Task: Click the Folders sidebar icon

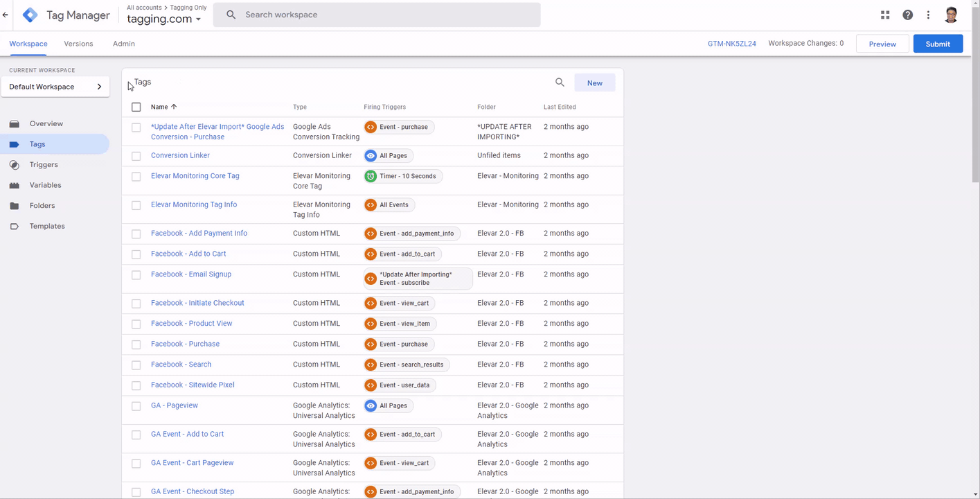Action: [x=14, y=206]
